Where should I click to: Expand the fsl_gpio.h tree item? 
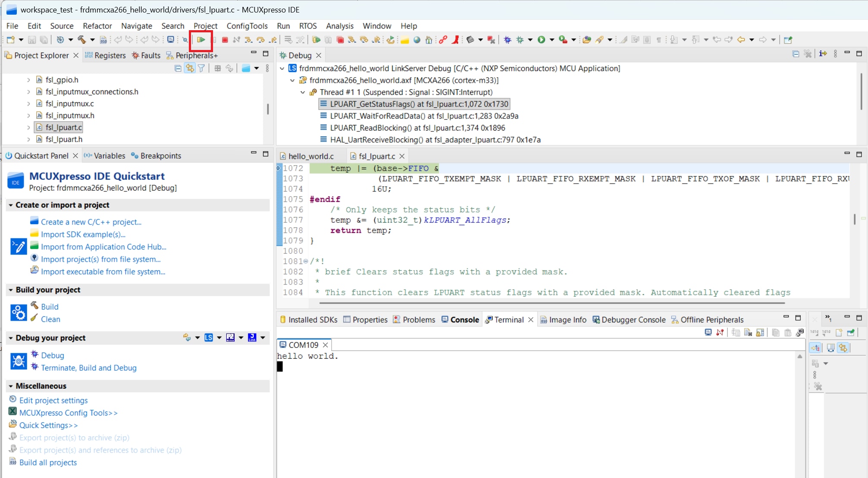(28, 80)
